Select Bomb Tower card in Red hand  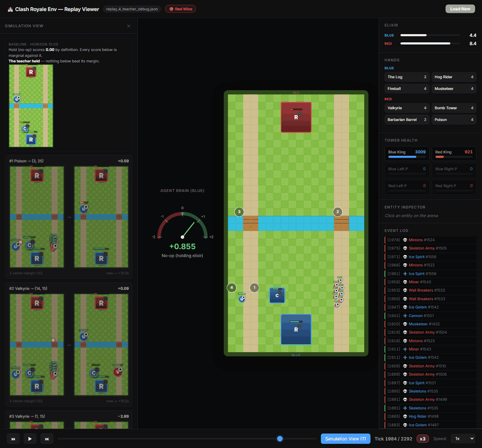[454, 108]
